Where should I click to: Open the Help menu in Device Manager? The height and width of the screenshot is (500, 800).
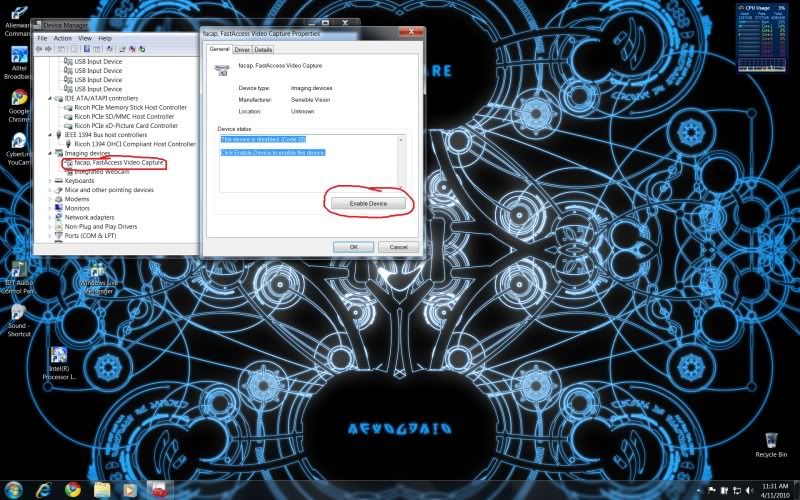pyautogui.click(x=105, y=38)
